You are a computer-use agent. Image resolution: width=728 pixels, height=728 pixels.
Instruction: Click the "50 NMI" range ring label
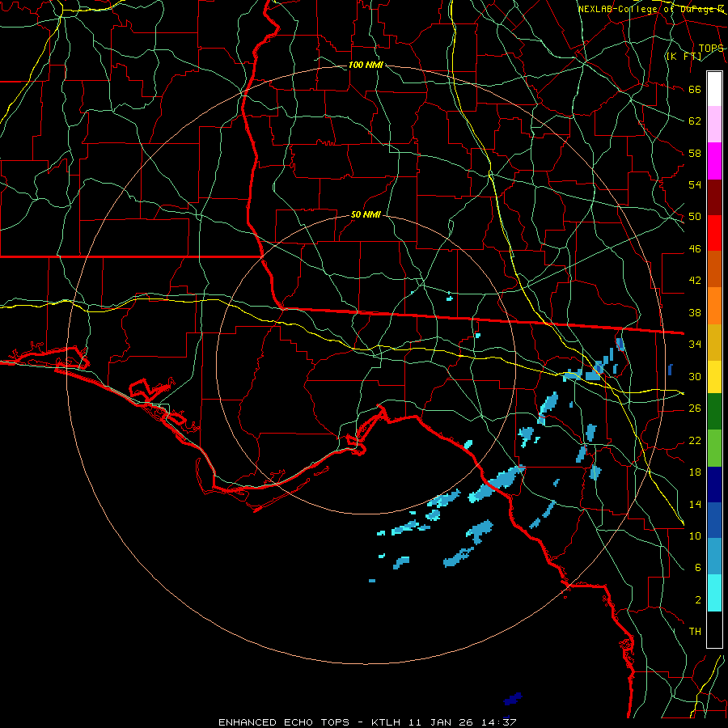(x=366, y=214)
